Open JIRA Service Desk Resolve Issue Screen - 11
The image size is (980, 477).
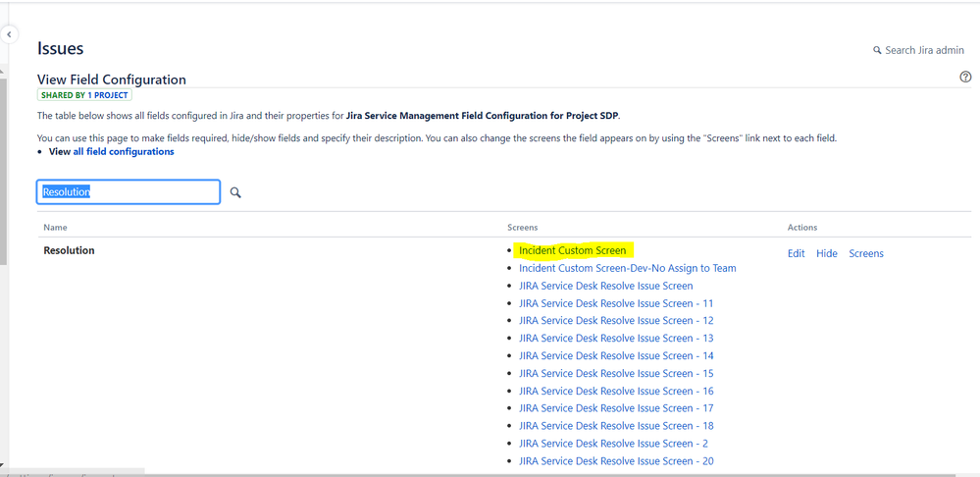pos(616,303)
